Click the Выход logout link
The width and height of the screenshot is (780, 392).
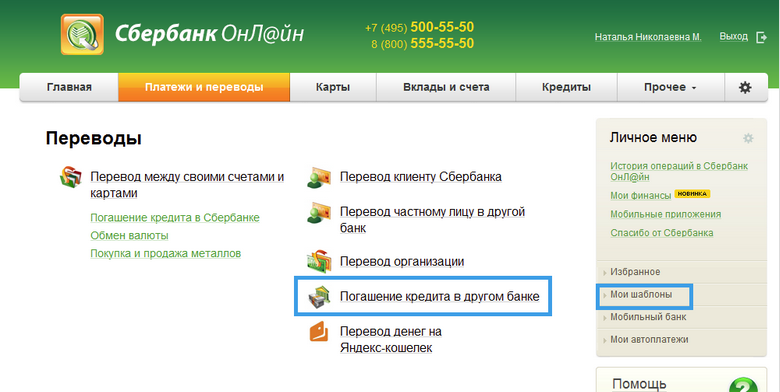point(733,37)
